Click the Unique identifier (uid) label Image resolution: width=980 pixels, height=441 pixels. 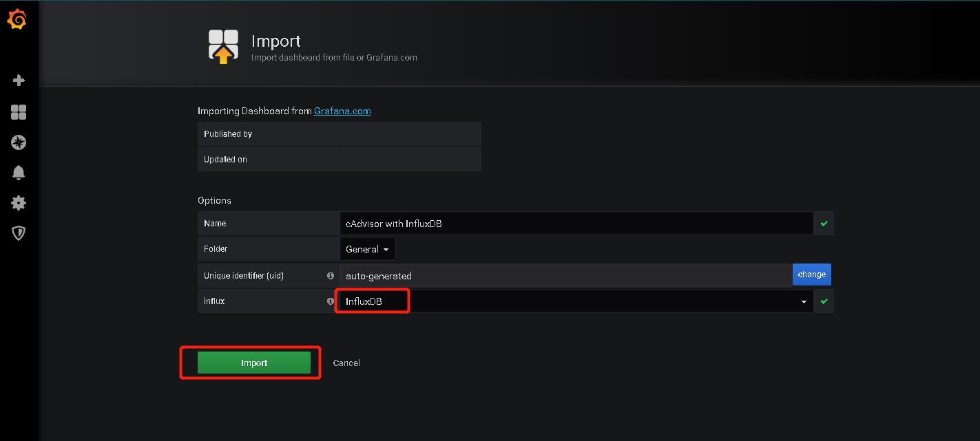click(244, 275)
